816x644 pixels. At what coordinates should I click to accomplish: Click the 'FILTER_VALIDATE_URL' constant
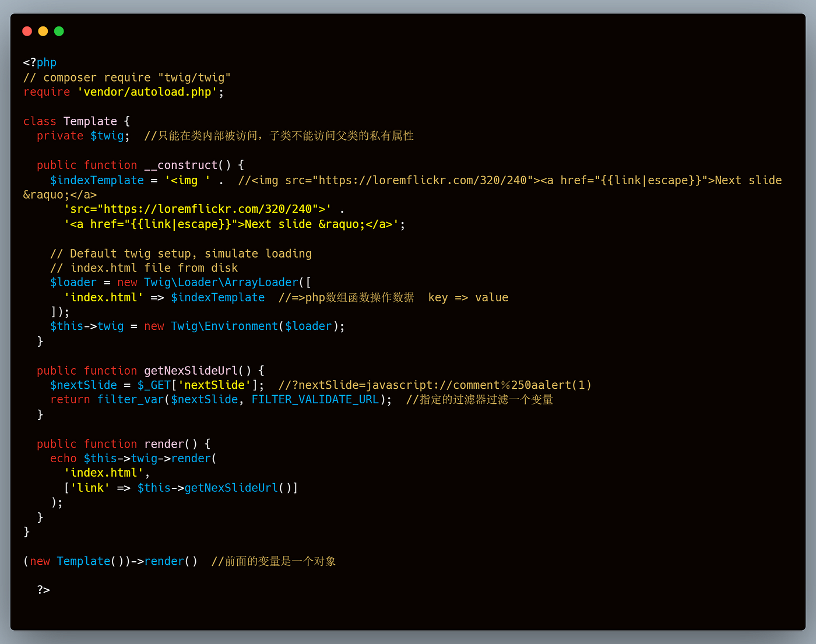(315, 400)
